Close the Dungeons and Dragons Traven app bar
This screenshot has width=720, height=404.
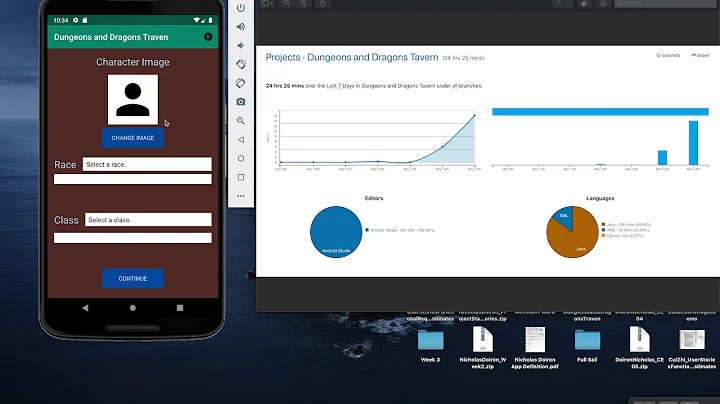click(208, 37)
